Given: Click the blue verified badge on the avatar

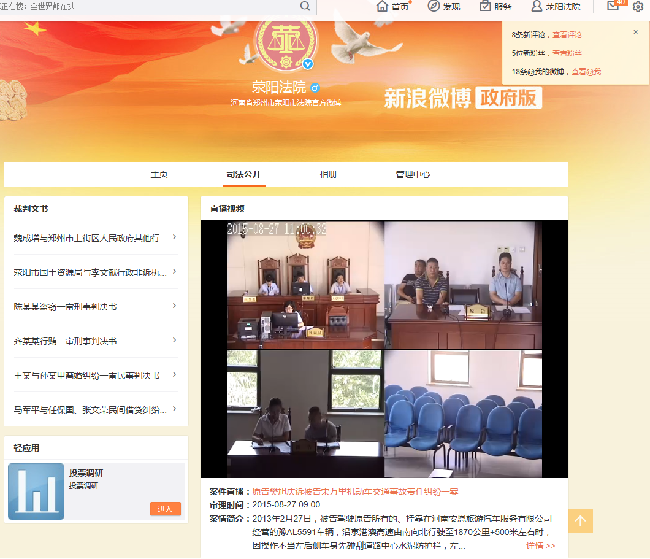Looking at the screenshot, I should click(308, 64).
